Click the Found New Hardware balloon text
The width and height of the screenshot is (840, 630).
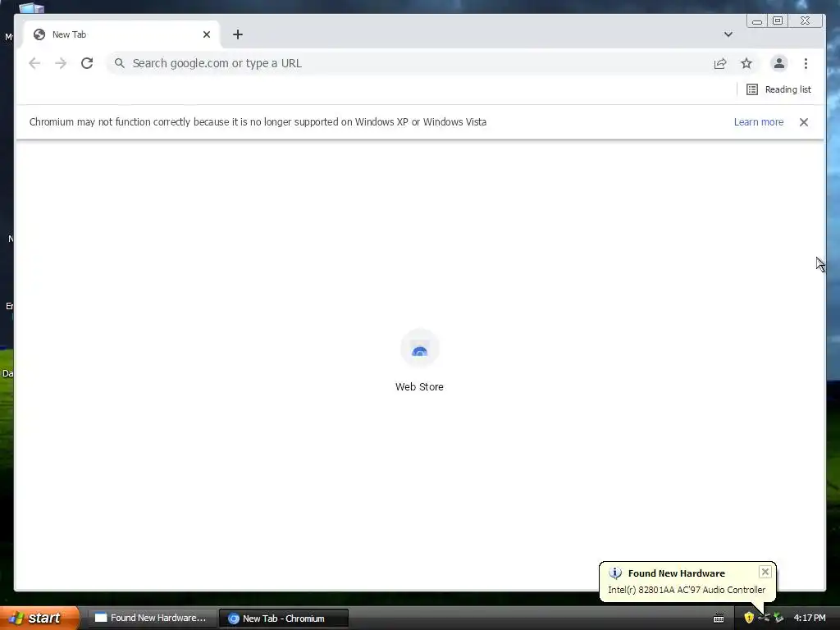pos(687,590)
